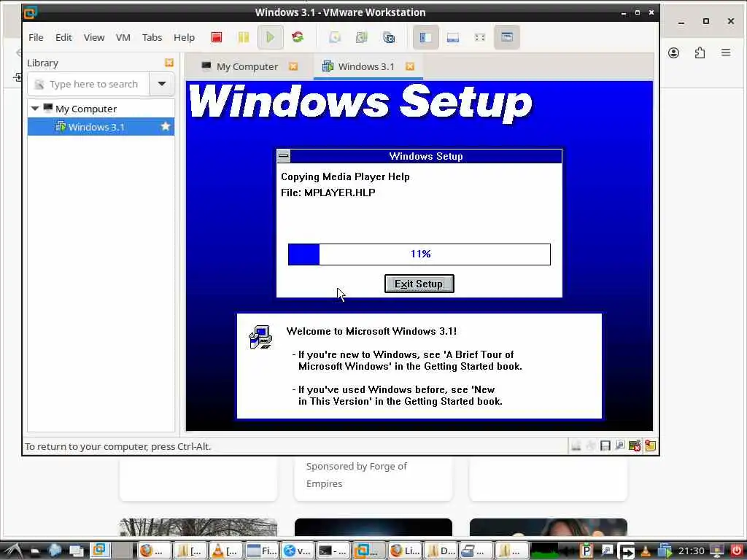The height and width of the screenshot is (560, 747).
Task: Collapse the My Computer tree node
Action: [35, 109]
